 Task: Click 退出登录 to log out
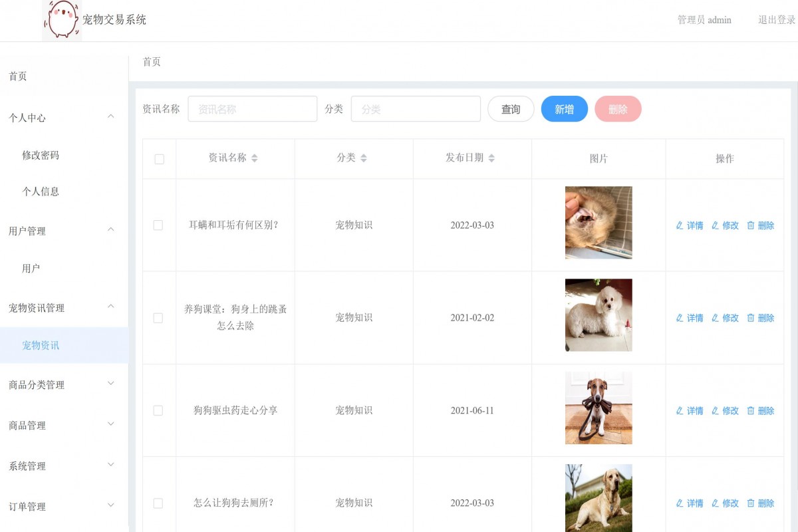776,19
